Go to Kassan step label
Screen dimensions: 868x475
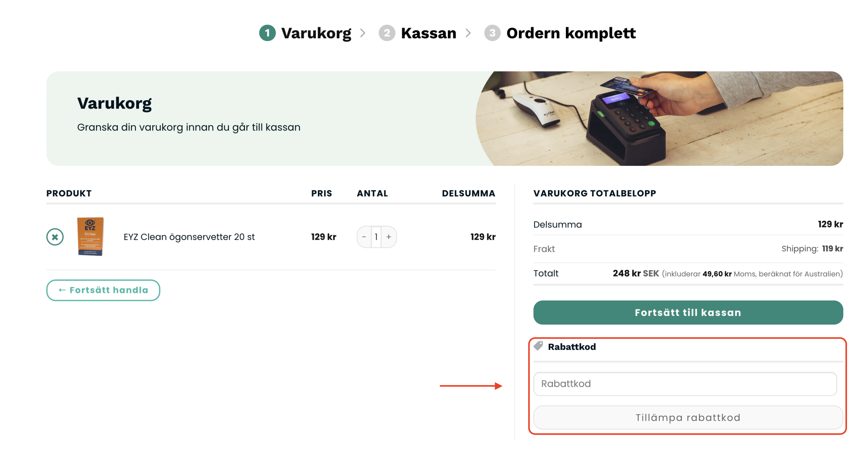point(428,33)
